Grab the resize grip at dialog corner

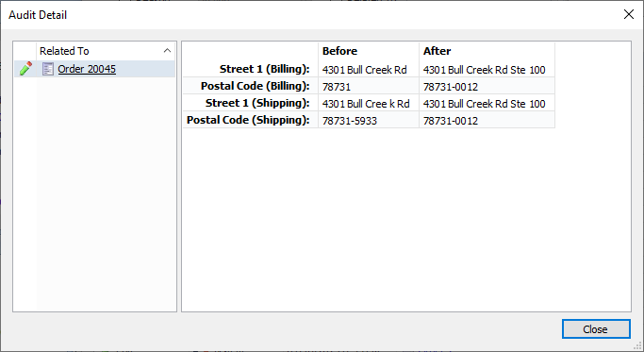tap(637, 345)
